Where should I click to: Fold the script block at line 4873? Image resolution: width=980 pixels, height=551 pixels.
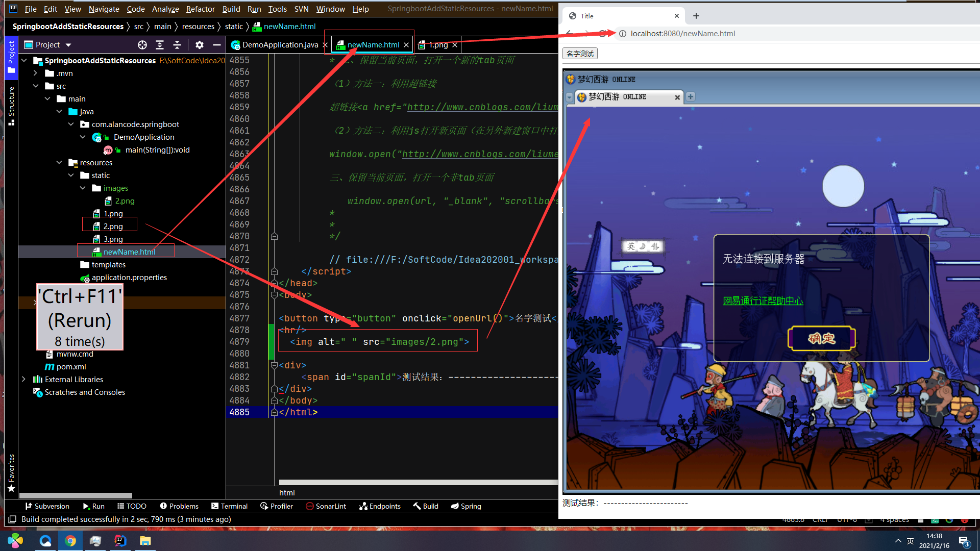click(274, 271)
